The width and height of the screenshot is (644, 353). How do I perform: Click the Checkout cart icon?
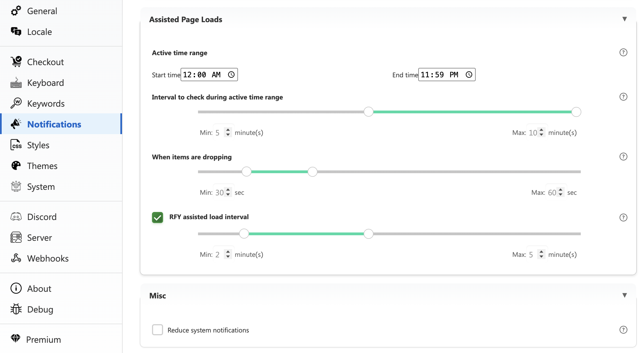coord(16,62)
